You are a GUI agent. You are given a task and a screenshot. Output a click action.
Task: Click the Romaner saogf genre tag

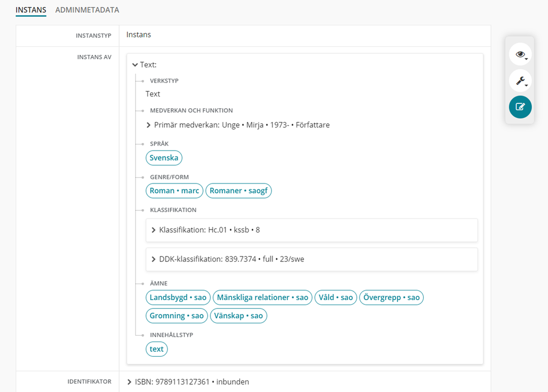(238, 191)
